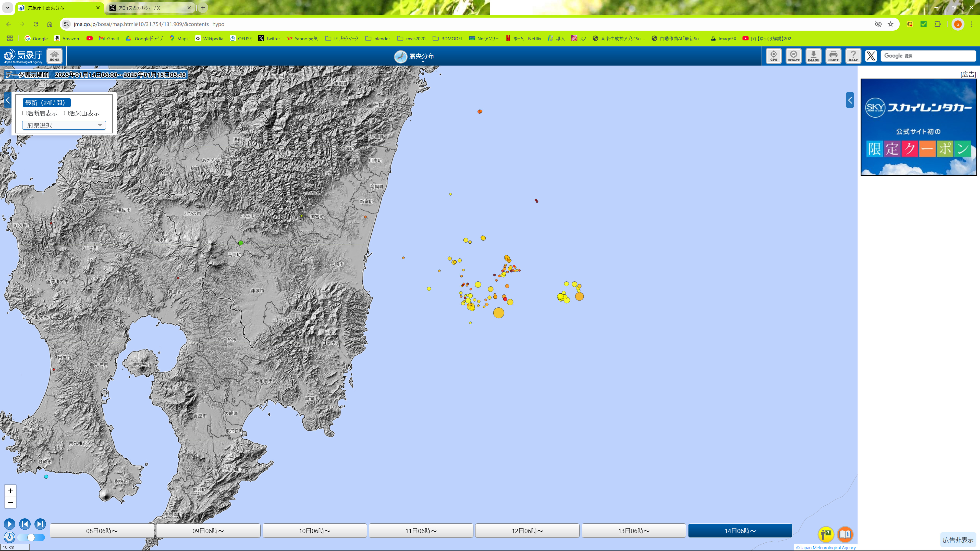Viewport: 980px width, 551px height.
Task: Click the UPDATE refresh icon
Action: [793, 56]
